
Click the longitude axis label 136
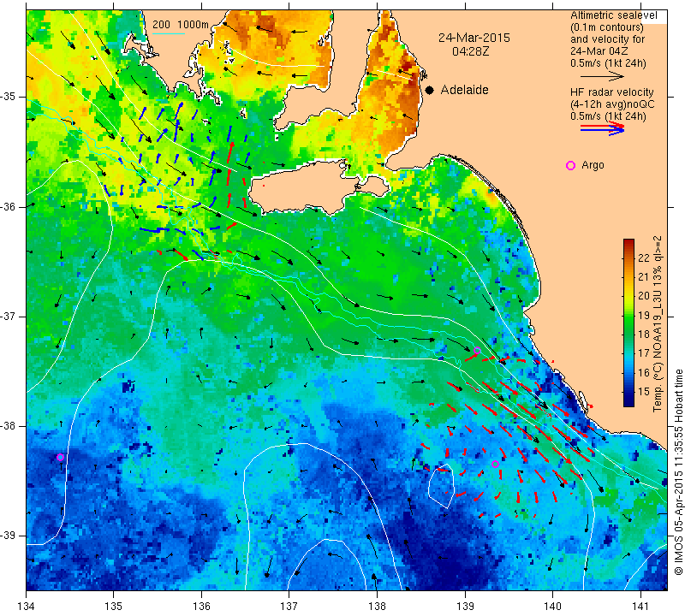201,607
